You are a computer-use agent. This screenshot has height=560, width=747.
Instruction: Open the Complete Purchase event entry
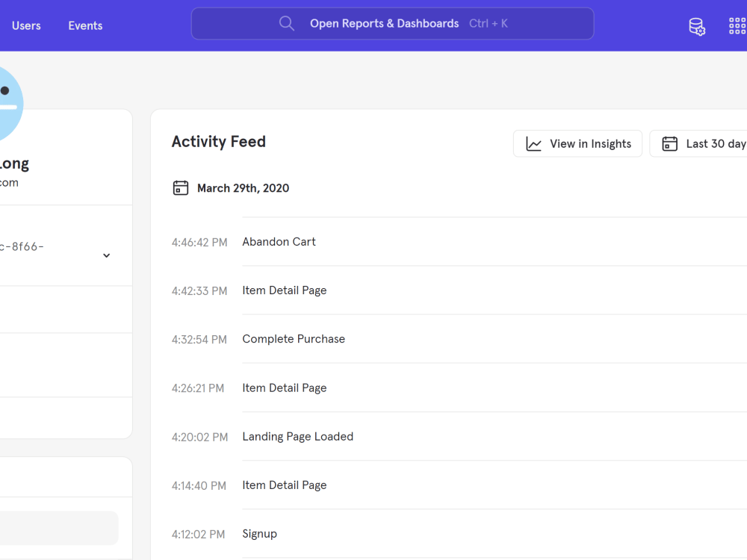294,338
